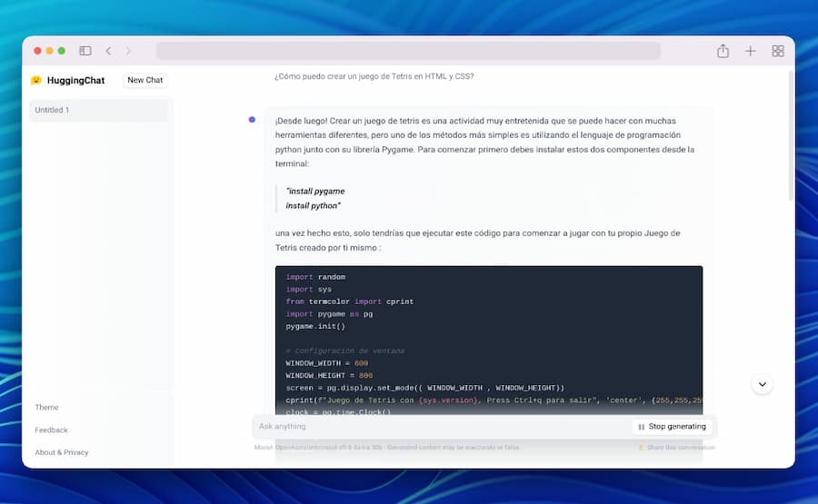Screen dimensions: 818x504
Task: Open the Theme setting
Action: tap(46, 407)
